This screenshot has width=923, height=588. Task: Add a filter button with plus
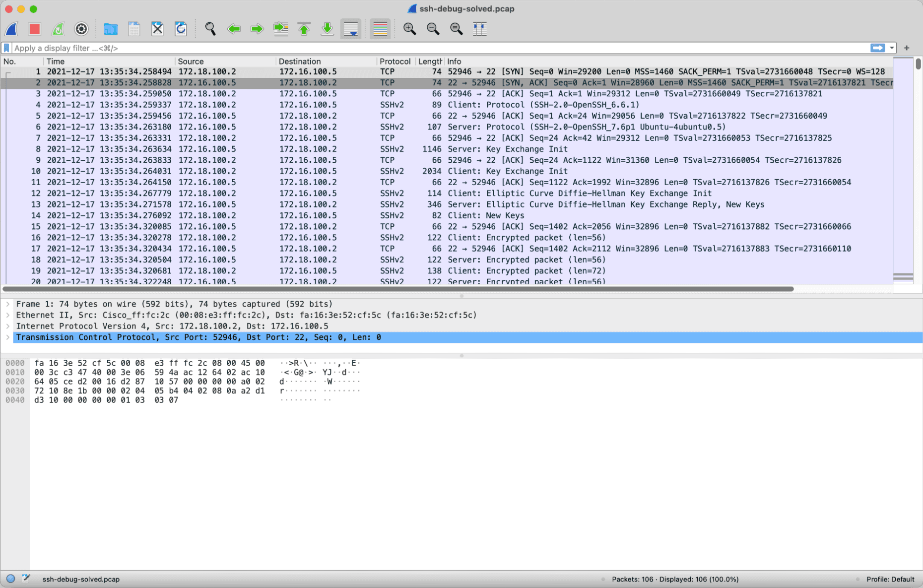907,48
